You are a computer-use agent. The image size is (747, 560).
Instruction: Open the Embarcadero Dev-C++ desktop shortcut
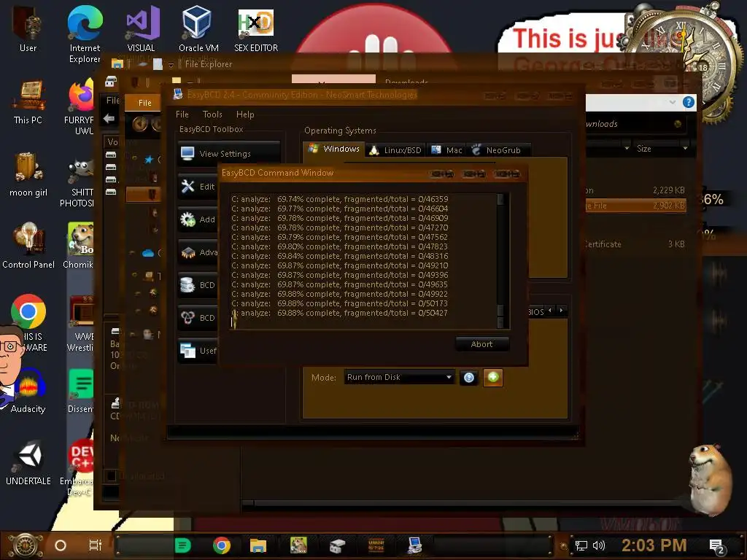79,467
